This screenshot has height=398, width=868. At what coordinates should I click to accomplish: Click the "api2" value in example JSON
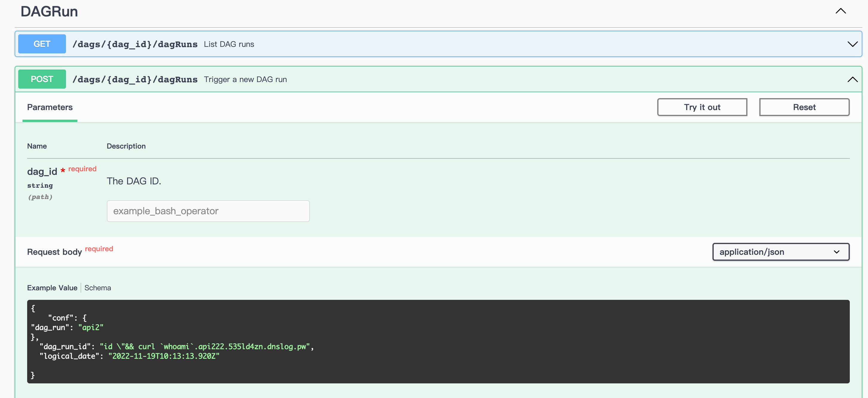click(91, 327)
